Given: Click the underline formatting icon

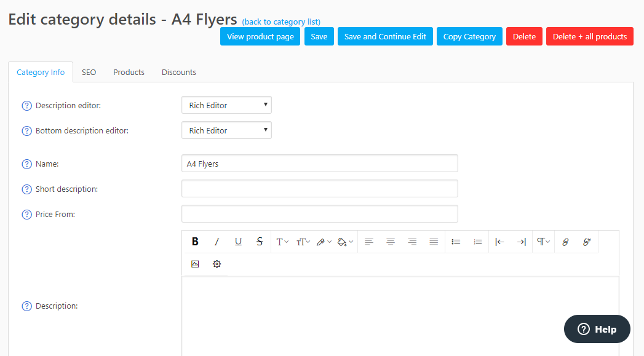Looking at the screenshot, I should point(238,242).
